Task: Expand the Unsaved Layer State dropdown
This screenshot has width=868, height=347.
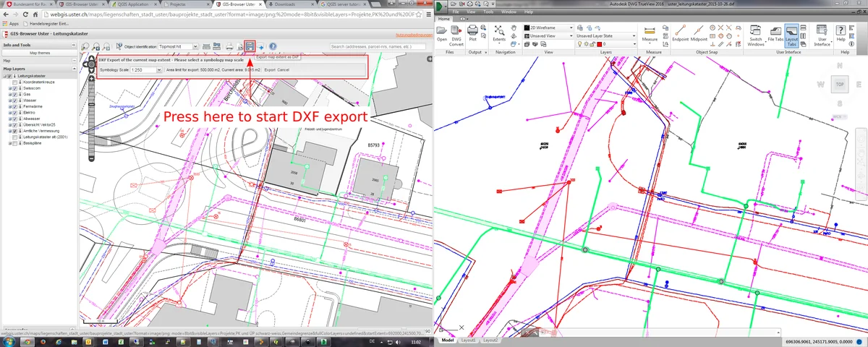Action: [605, 35]
